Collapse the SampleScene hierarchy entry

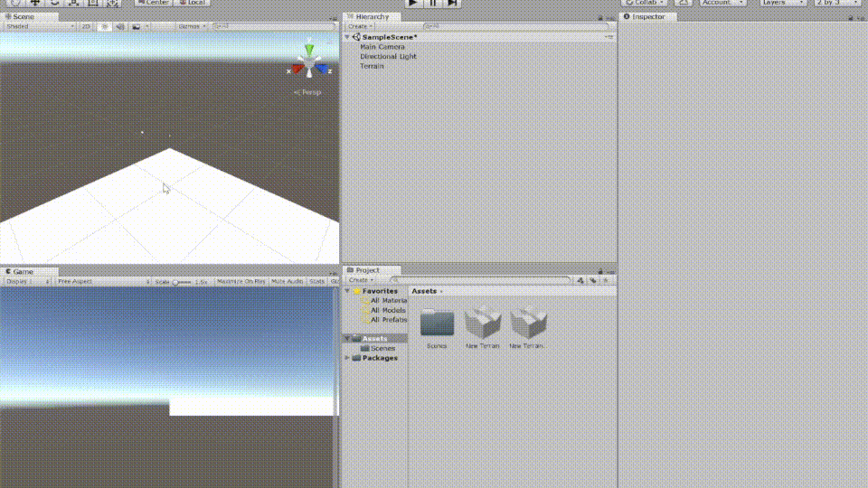(x=348, y=37)
